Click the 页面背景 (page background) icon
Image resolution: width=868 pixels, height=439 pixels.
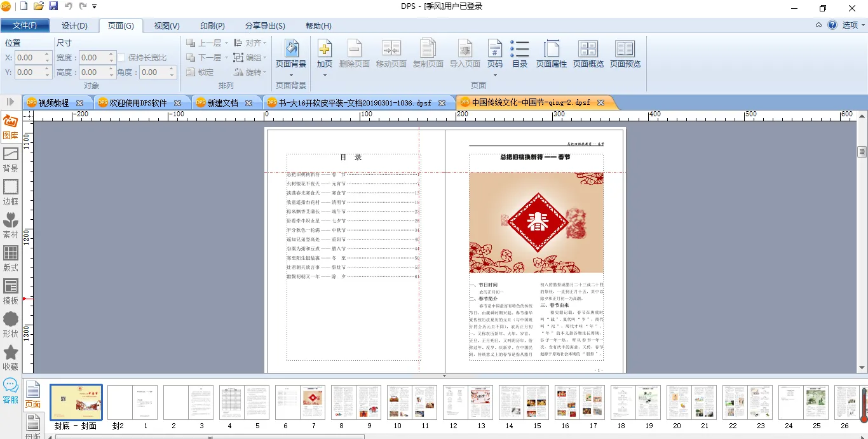[x=291, y=49]
